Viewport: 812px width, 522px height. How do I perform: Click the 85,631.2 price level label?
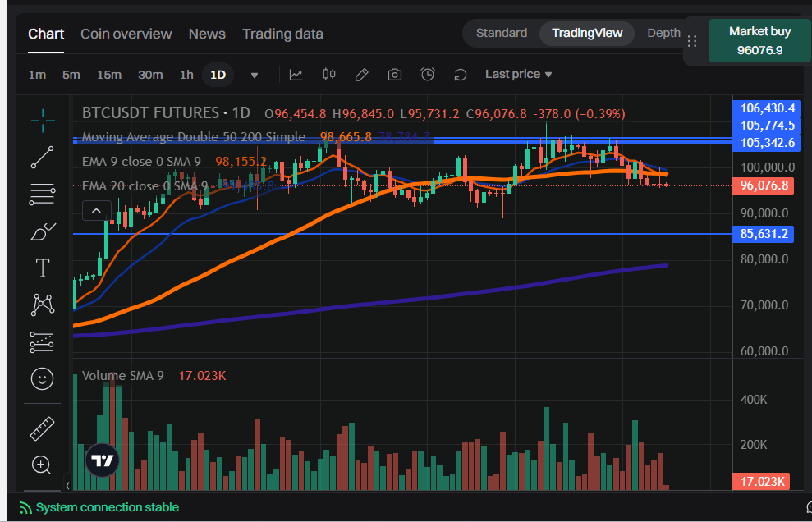pyautogui.click(x=764, y=234)
